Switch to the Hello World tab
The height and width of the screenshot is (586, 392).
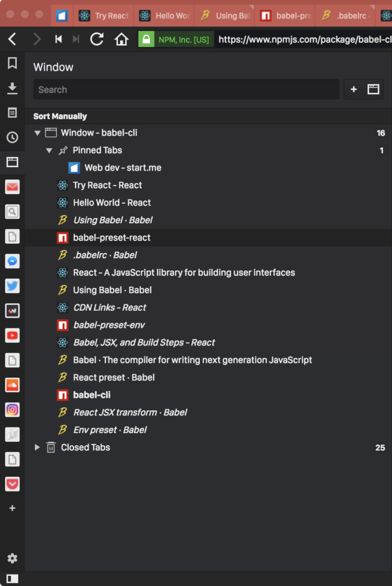point(164,15)
